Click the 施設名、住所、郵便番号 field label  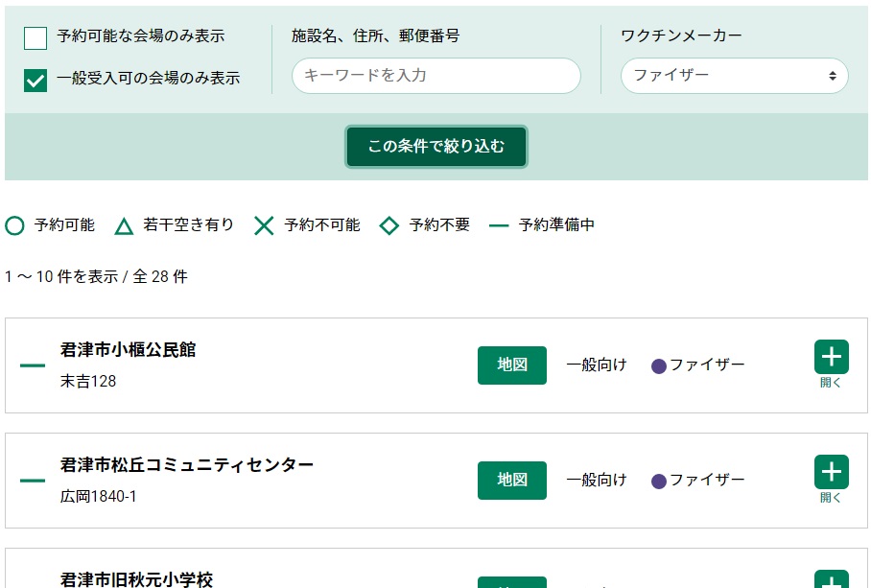pyautogui.click(x=376, y=36)
